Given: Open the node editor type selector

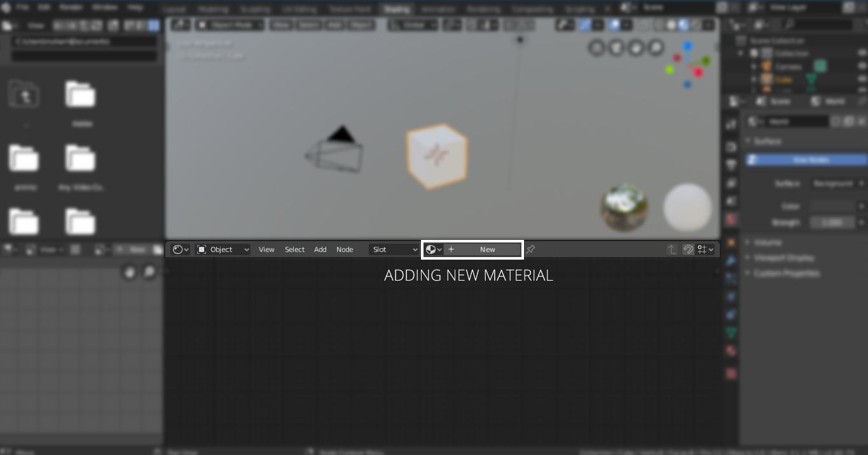Looking at the screenshot, I should (x=181, y=249).
